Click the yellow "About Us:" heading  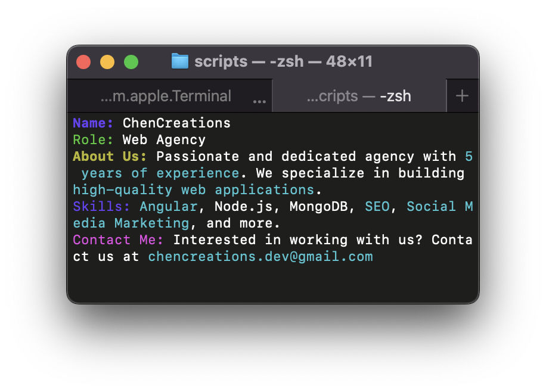point(110,157)
